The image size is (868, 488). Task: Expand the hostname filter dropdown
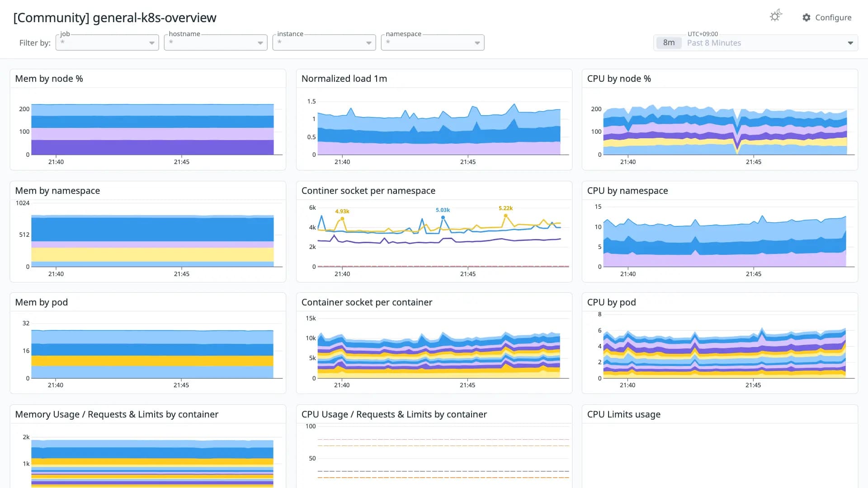click(x=216, y=42)
